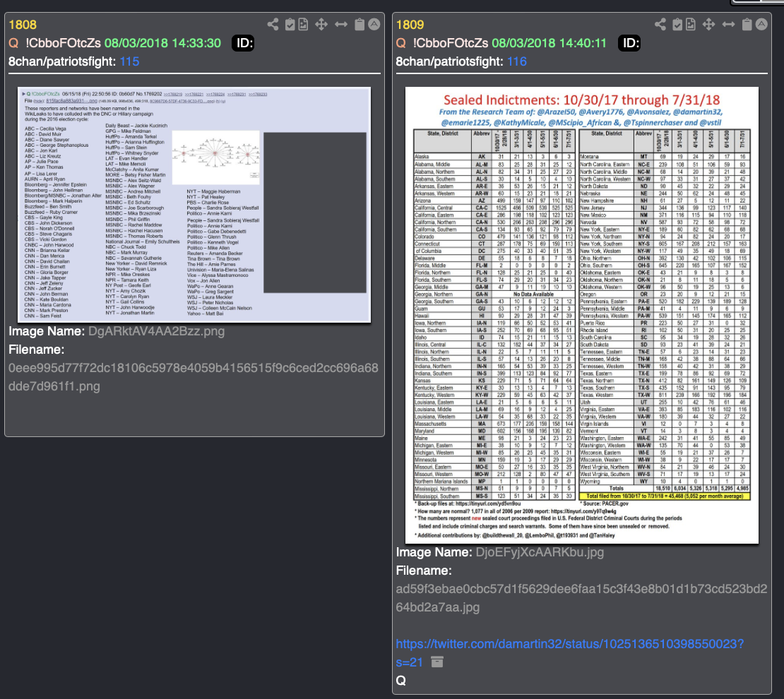Click the 8chan/patriotsfight label on post 1809
784x699 pixels.
(450, 61)
